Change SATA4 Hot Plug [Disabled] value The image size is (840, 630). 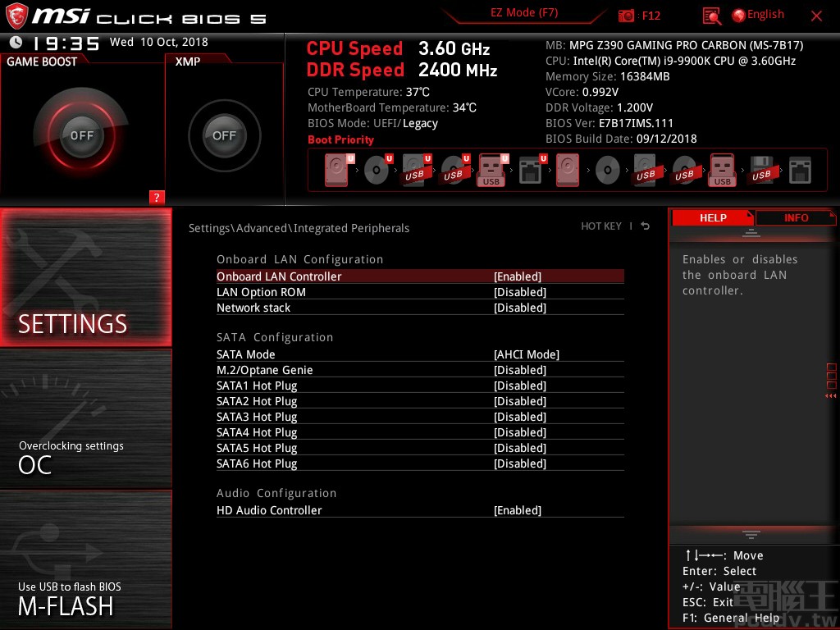coord(519,431)
